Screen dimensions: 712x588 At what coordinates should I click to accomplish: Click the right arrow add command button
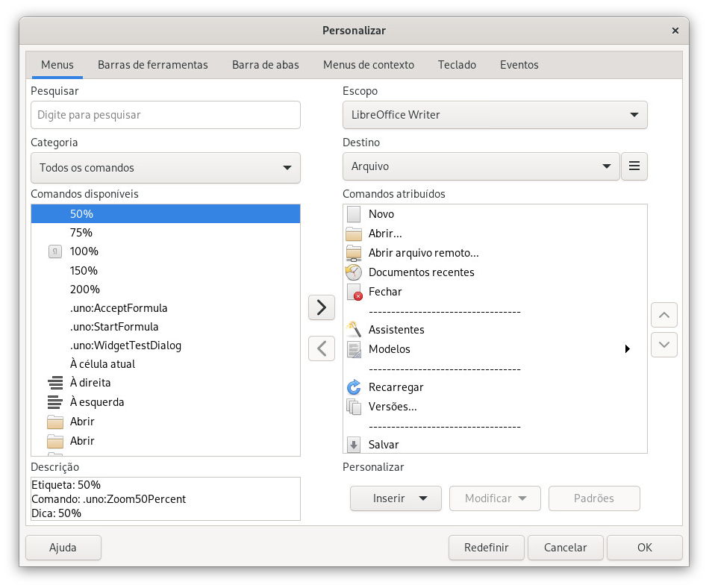click(x=321, y=307)
